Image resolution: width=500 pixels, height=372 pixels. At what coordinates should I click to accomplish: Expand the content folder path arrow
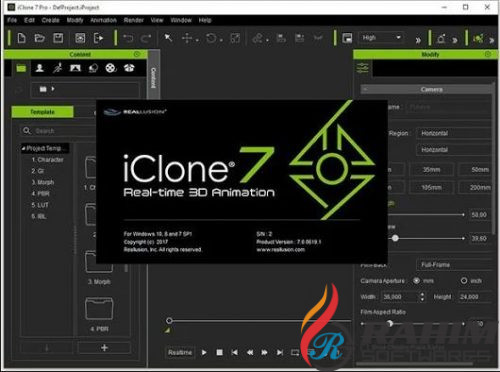[x=53, y=89]
